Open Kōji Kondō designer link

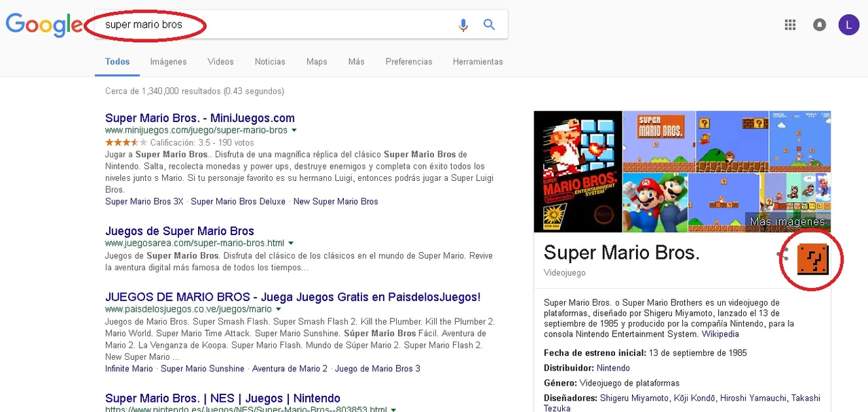tap(694, 398)
